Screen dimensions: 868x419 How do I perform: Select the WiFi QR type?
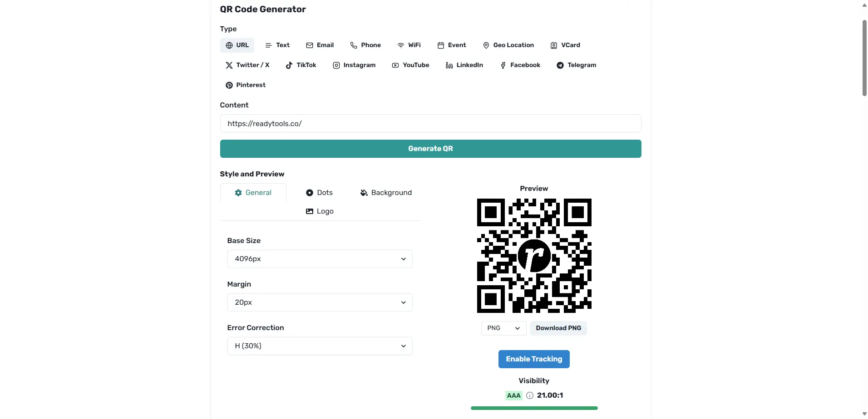409,45
